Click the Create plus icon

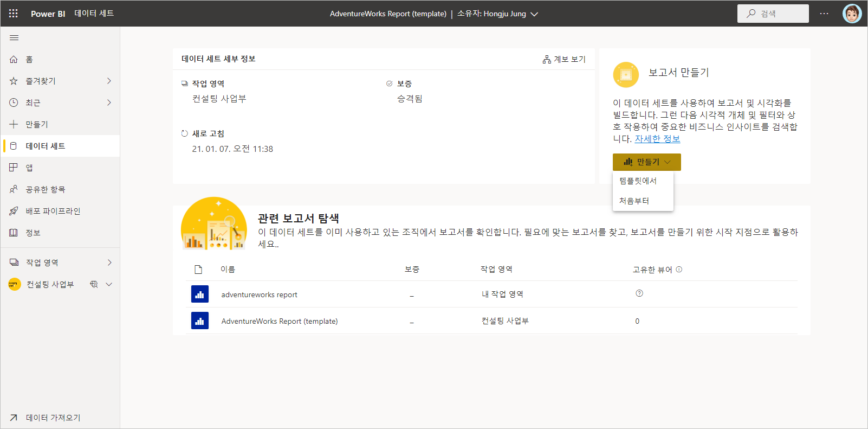[x=14, y=124]
